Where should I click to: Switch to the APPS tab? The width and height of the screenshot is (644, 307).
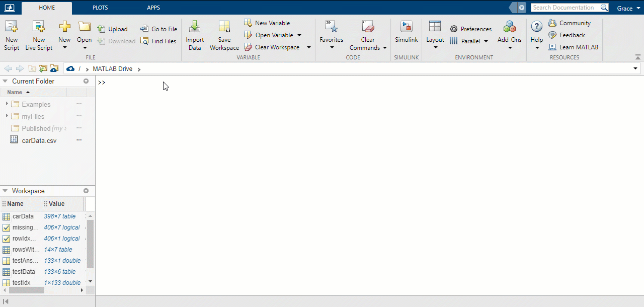(153, 8)
